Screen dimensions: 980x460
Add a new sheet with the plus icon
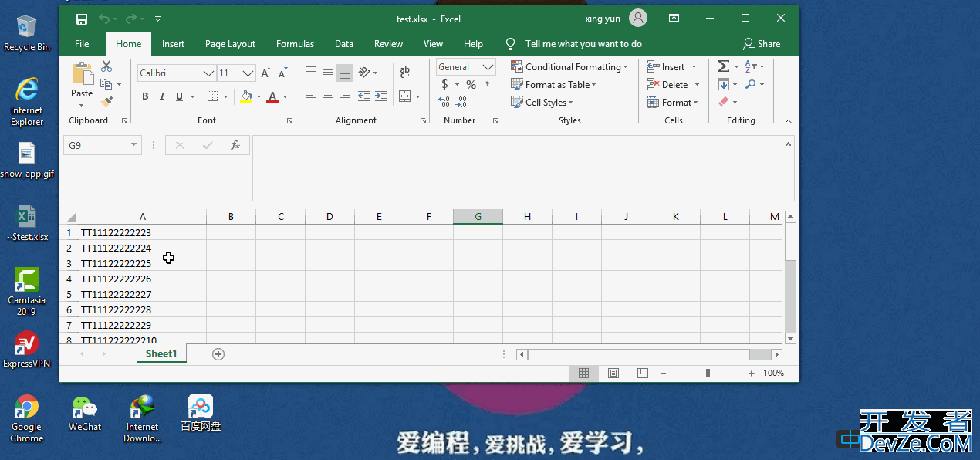click(x=218, y=354)
